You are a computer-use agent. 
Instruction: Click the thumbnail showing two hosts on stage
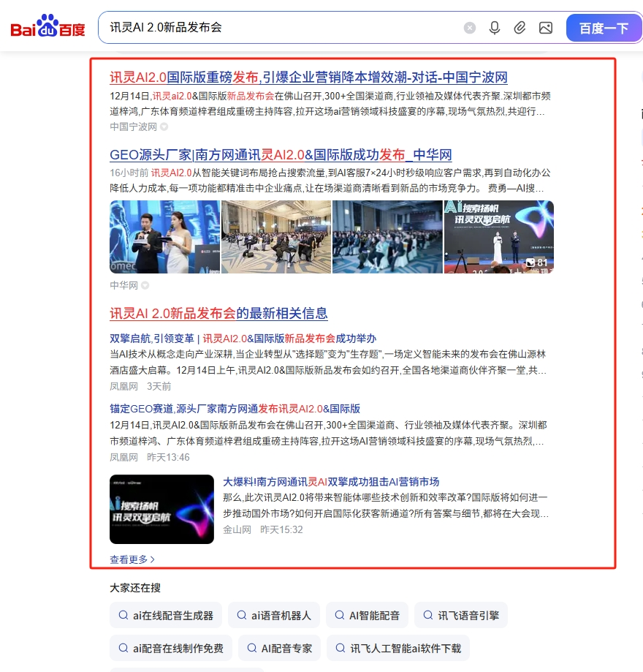(164, 237)
